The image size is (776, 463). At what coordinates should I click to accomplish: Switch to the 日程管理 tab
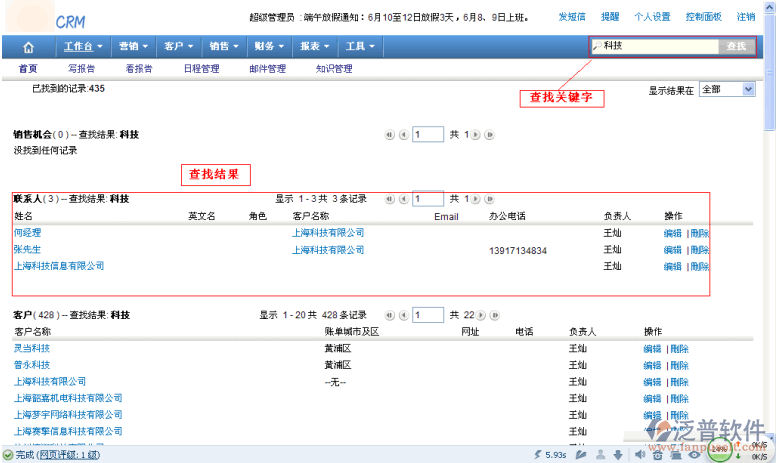[201, 69]
